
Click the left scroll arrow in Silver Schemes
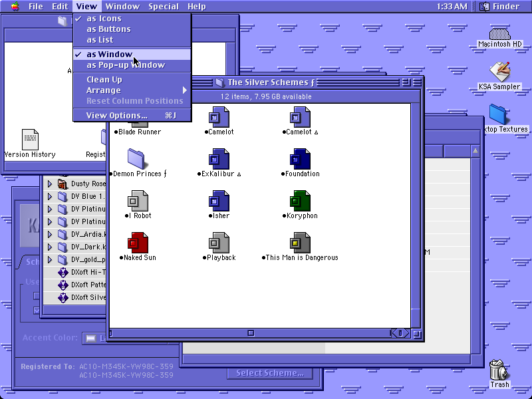point(394,333)
